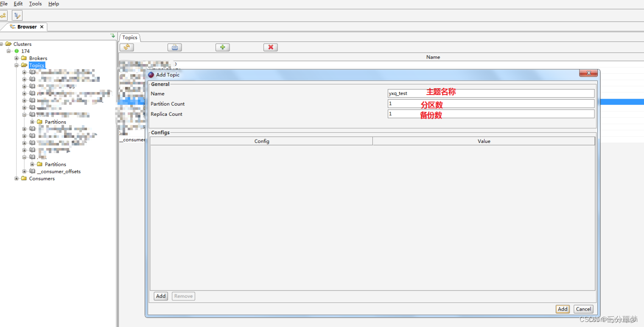
Task: Click Cancel in Add Topic dialog
Action: coord(583,309)
